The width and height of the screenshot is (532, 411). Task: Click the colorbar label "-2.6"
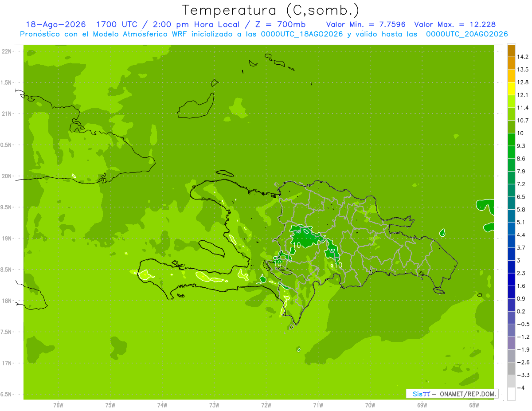point(523,362)
